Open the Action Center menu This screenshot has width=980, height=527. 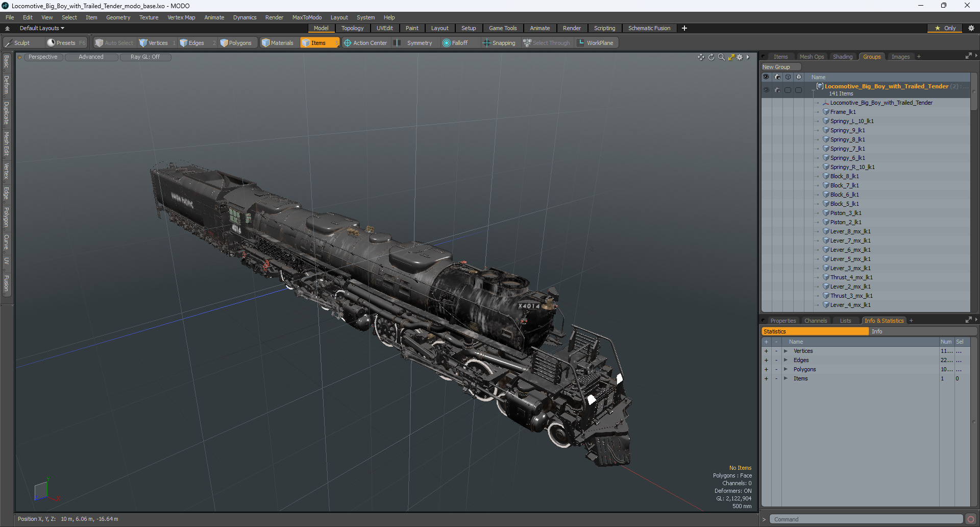point(365,43)
